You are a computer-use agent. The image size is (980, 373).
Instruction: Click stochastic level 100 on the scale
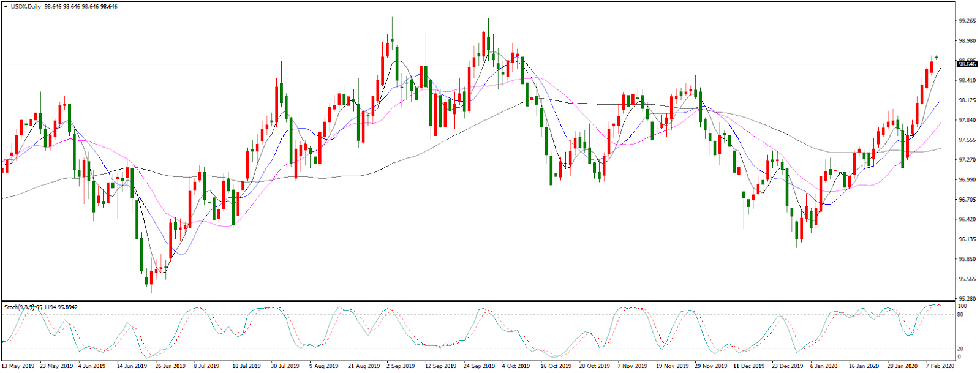pyautogui.click(x=962, y=306)
